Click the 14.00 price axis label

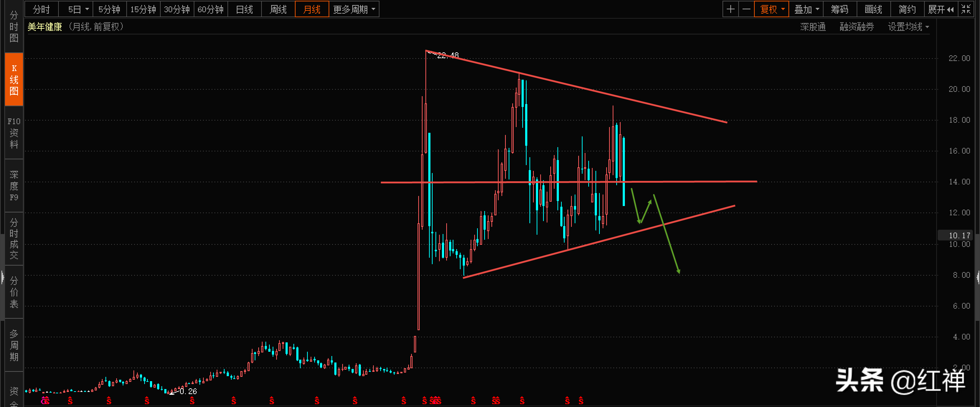pos(959,182)
